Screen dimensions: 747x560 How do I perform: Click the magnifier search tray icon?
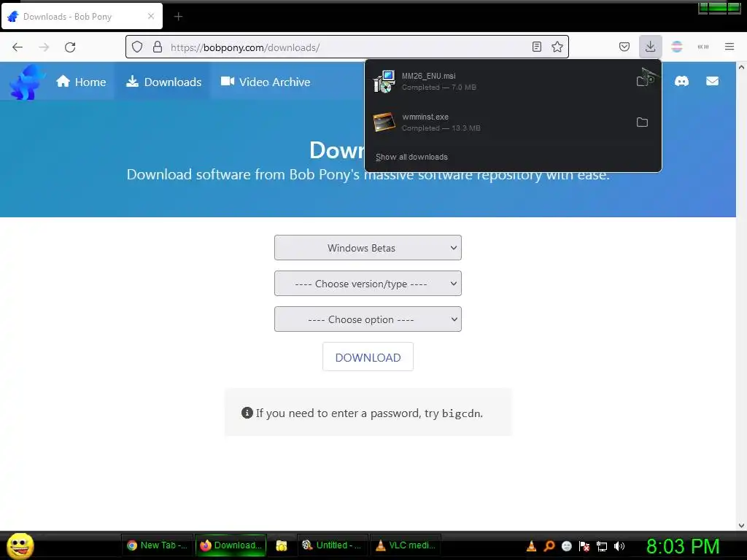click(x=549, y=546)
